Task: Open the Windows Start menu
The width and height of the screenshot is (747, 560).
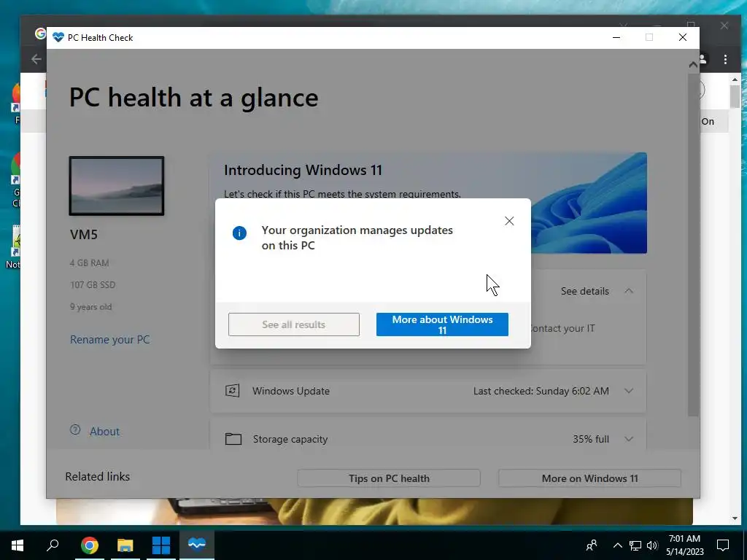Action: (18, 545)
